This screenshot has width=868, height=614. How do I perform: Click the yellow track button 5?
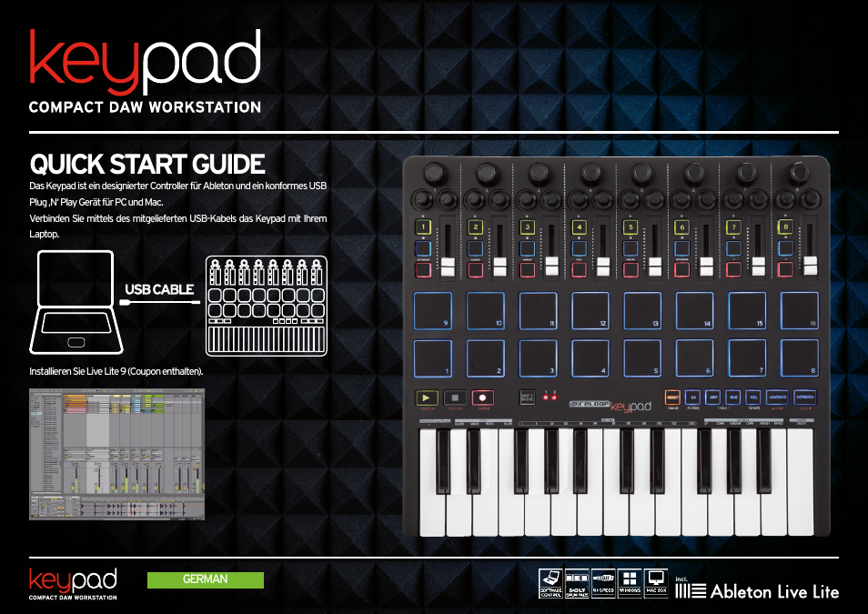[x=631, y=226]
